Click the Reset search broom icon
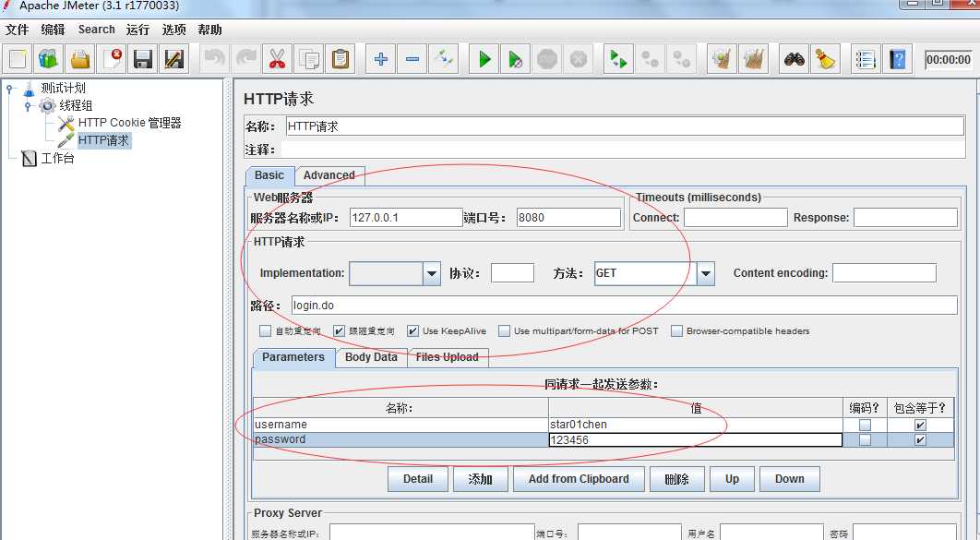Viewport: 980px width, 540px height. click(x=826, y=59)
